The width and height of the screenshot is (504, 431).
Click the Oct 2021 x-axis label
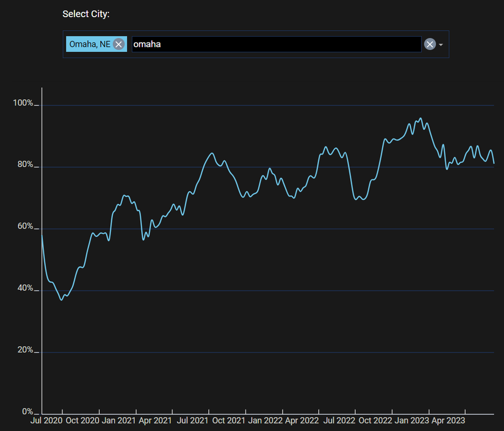click(x=229, y=421)
